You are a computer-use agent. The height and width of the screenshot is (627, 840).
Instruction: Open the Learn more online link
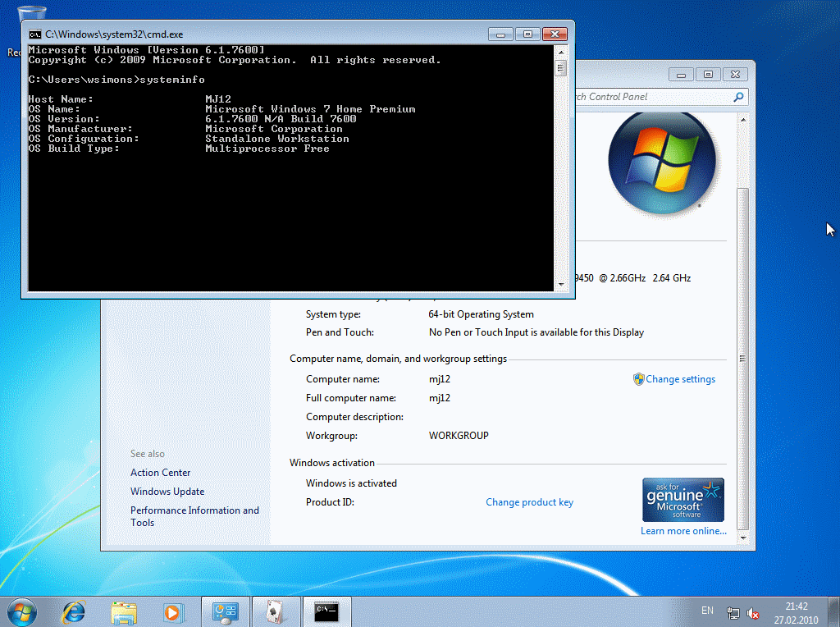tap(683, 531)
